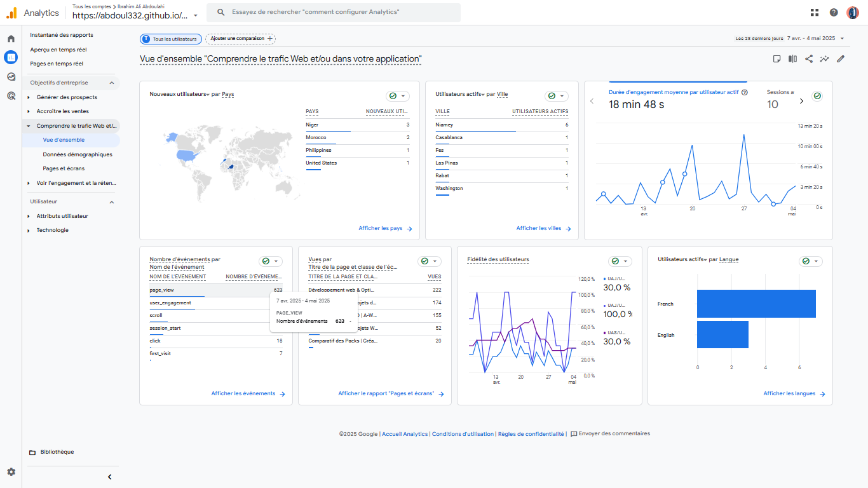Open Afficher le rapport Pages et écrans
This screenshot has height=488, width=868.
point(391,393)
